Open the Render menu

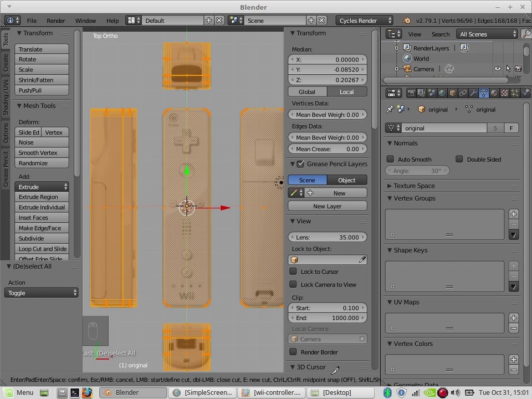[x=55, y=21]
